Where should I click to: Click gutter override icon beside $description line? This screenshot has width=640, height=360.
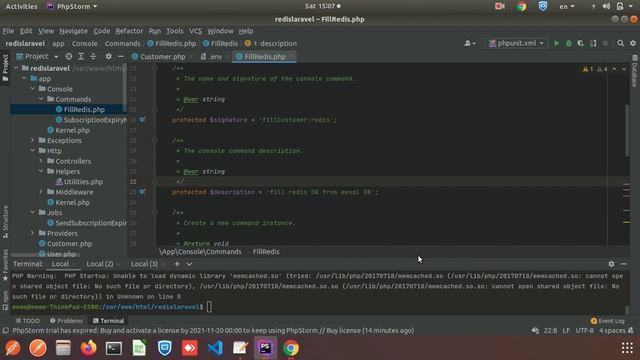[x=142, y=191]
